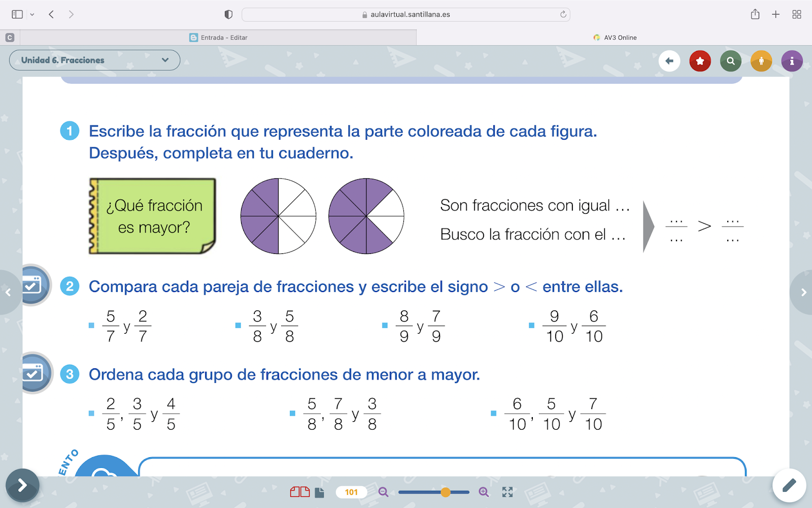Image resolution: width=812 pixels, height=508 pixels.
Task: Go forward in browser history
Action: pyautogui.click(x=71, y=14)
